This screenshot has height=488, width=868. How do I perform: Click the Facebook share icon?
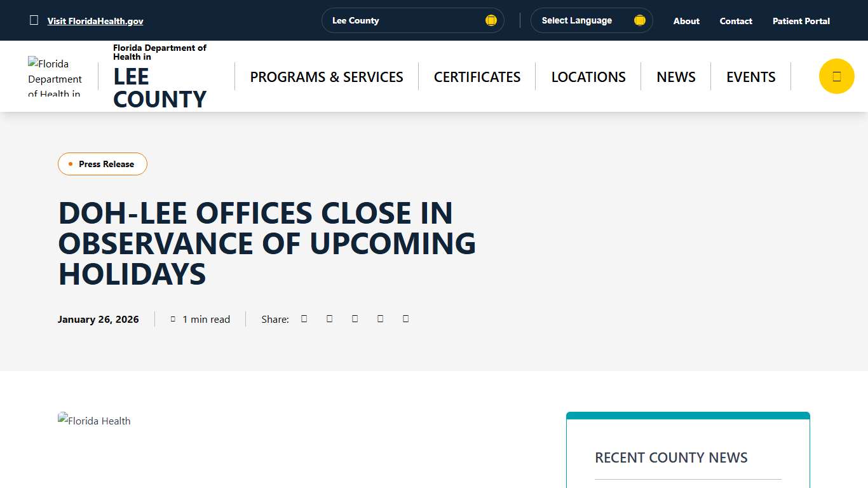(x=304, y=318)
